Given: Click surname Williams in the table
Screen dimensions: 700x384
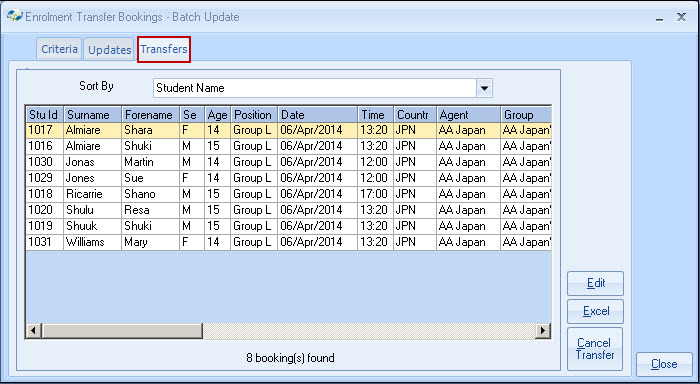Looking at the screenshot, I should pyautogui.click(x=92, y=242).
